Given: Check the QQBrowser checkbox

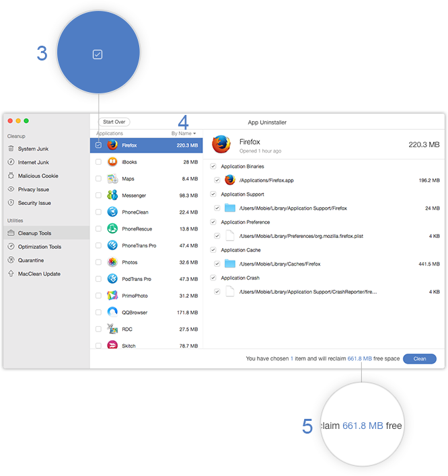Looking at the screenshot, I should coord(98,312).
